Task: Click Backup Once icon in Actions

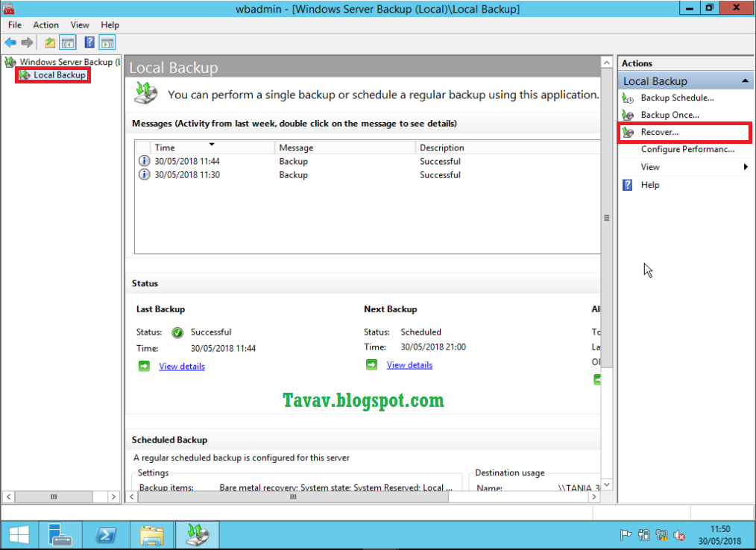Action: tap(628, 116)
